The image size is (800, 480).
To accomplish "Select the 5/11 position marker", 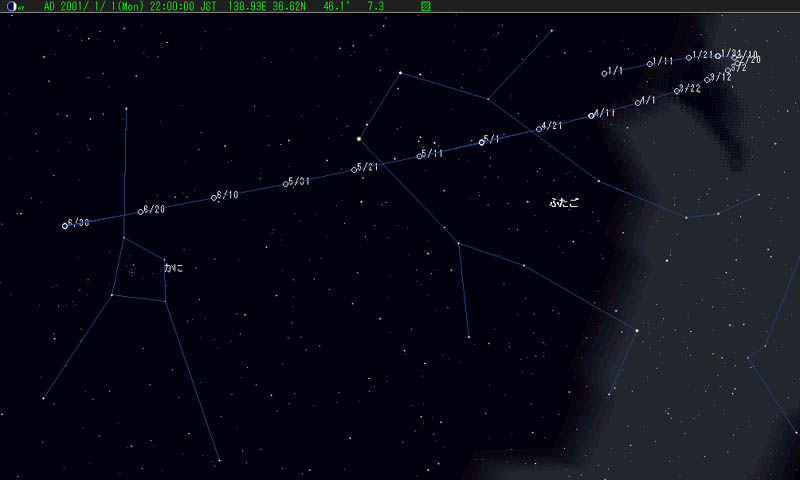I will [420, 156].
